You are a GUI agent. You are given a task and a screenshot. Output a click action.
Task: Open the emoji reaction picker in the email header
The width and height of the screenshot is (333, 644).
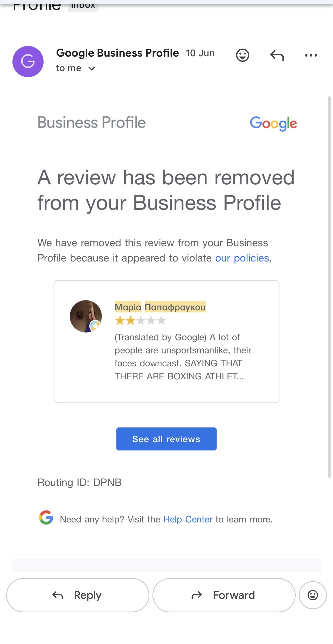242,55
